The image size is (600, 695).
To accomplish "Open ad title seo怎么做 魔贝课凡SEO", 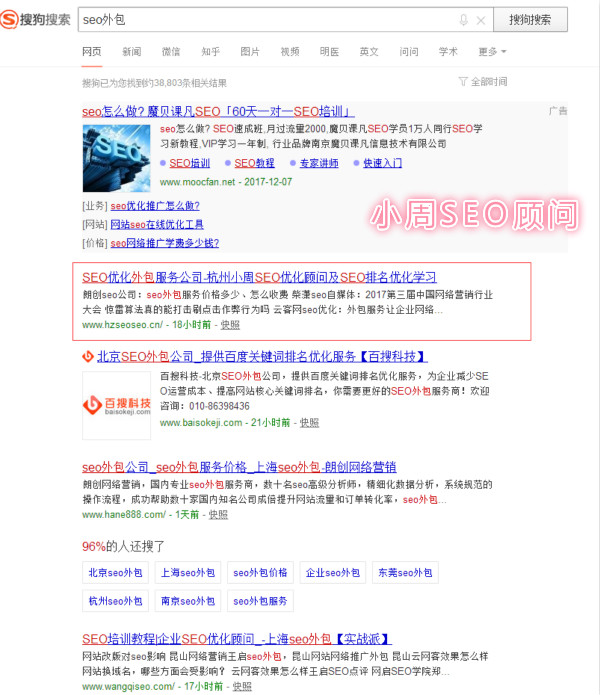I will [x=218, y=111].
